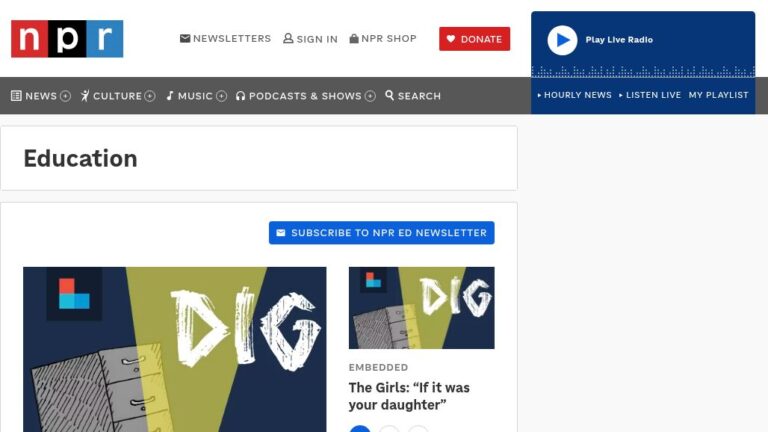The width and height of the screenshot is (768, 432).
Task: Click the dancer icon beside Culture
Action: (x=85, y=96)
